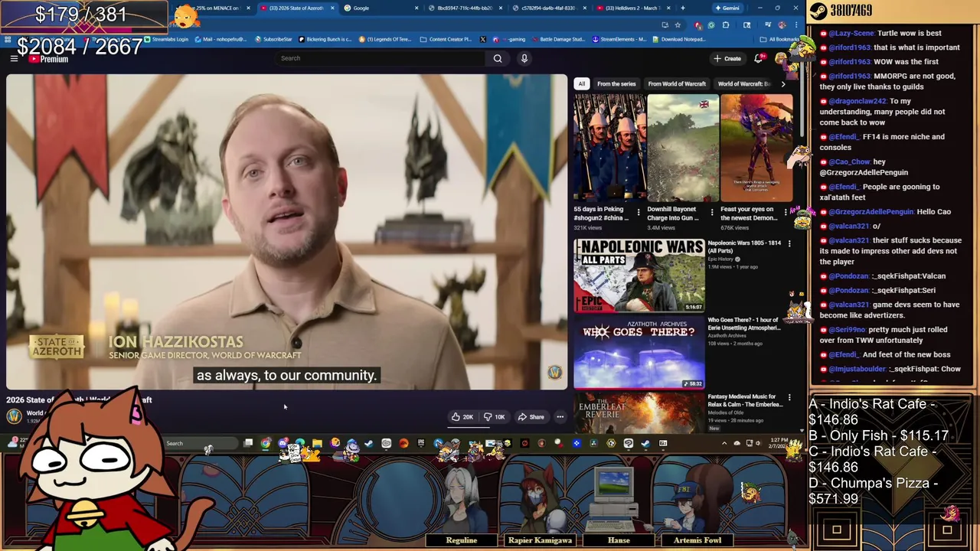Bookmark this page with star icon
980x551 pixels.
pyautogui.click(x=678, y=24)
